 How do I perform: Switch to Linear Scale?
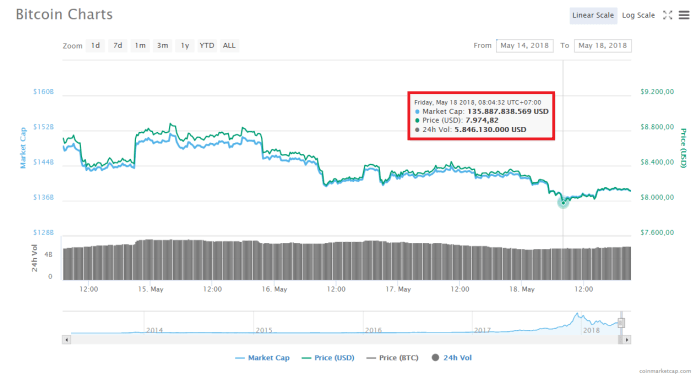coord(593,16)
